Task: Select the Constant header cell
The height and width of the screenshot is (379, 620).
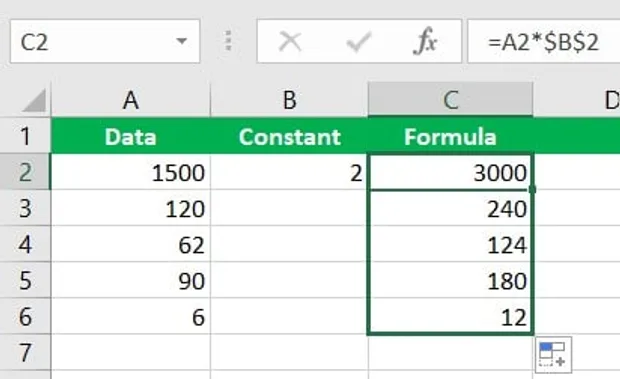Action: tap(289, 136)
